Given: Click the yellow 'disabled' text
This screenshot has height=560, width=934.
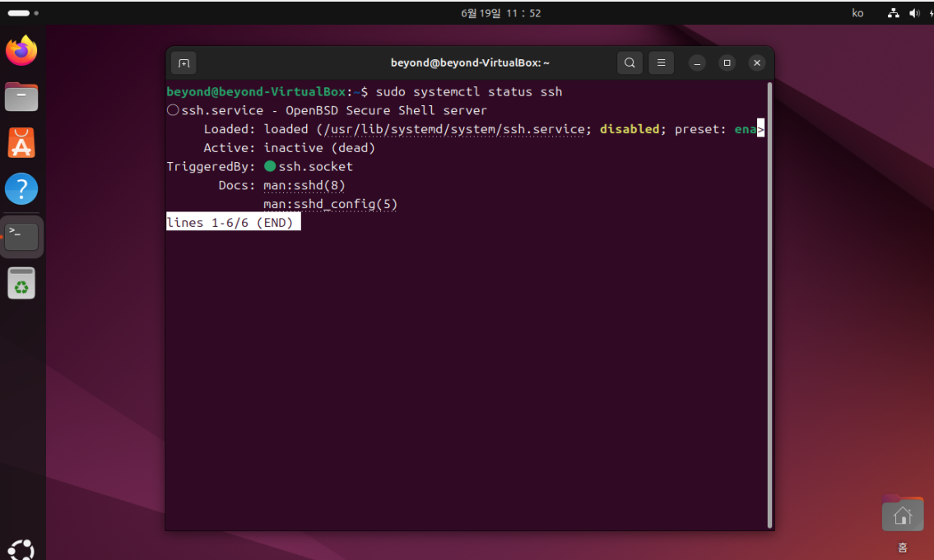Looking at the screenshot, I should (630, 129).
